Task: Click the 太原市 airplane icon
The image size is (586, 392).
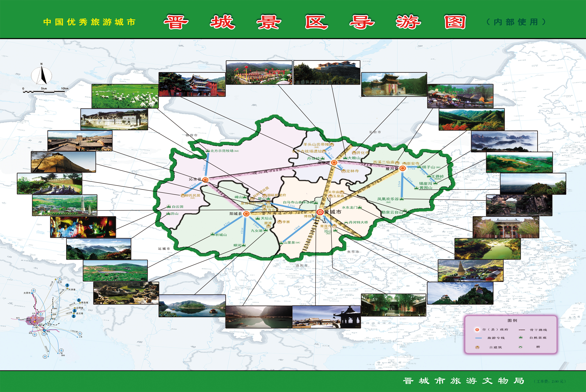Action: (x=34, y=291)
